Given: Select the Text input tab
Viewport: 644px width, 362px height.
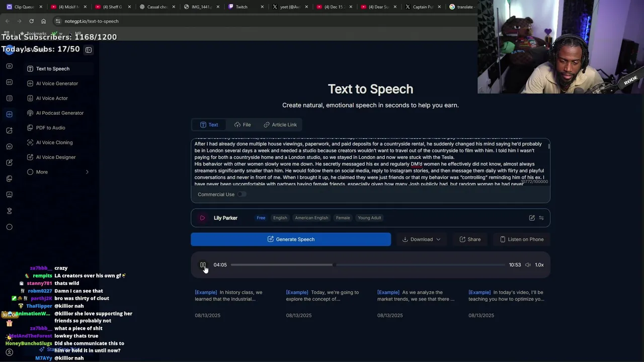Looking at the screenshot, I should (x=209, y=125).
